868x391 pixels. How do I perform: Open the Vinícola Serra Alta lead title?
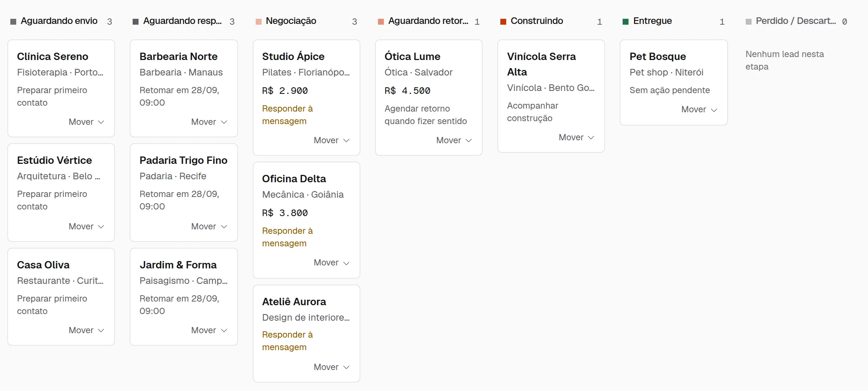pos(541,64)
